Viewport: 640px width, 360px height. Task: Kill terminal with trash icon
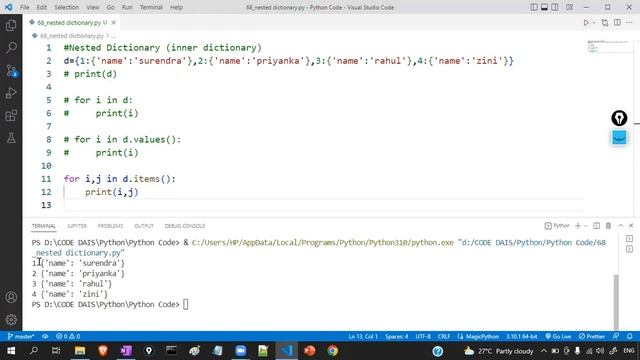[x=608, y=226]
